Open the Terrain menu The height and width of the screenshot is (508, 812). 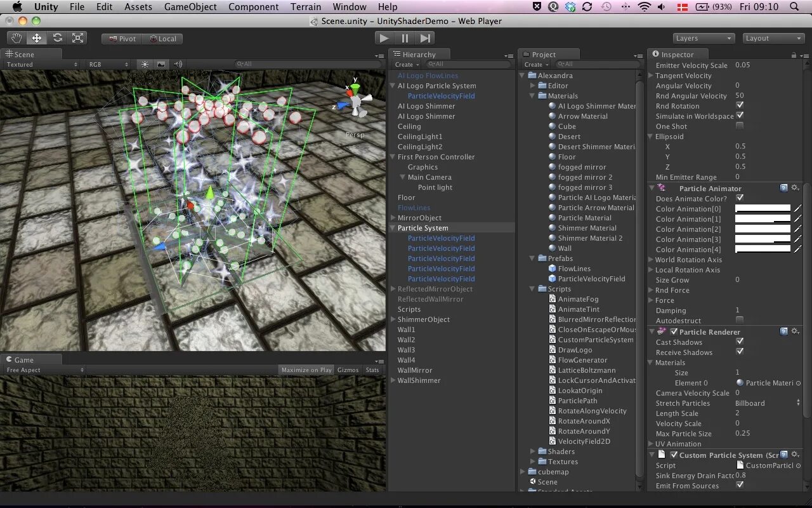[306, 7]
